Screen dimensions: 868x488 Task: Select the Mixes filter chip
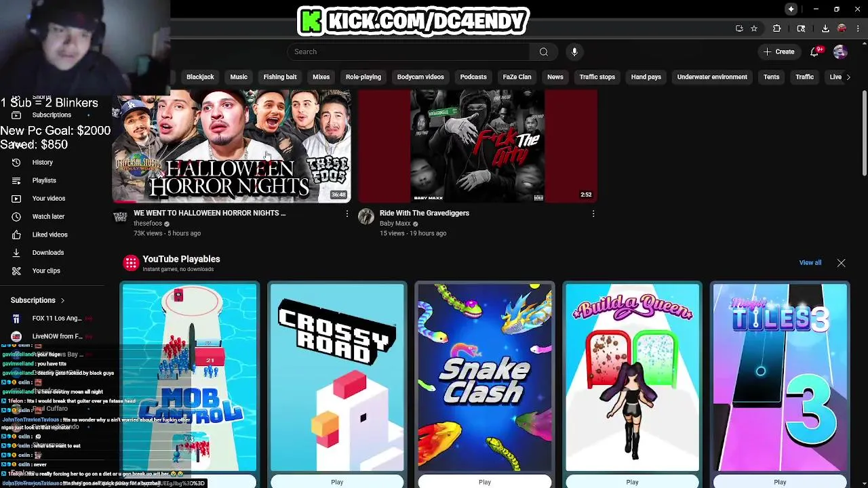(x=321, y=77)
